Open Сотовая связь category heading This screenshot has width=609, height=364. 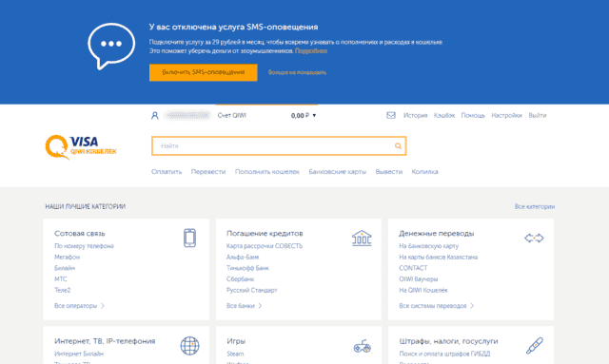pos(80,233)
